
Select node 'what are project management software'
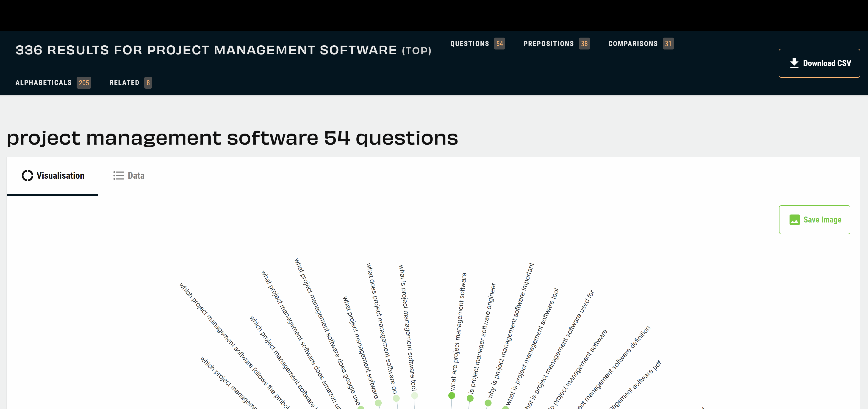point(452,395)
